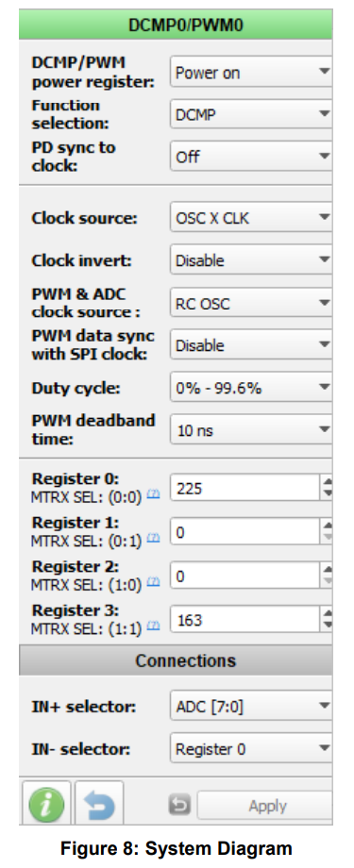Expand the Function selection dropdown

tap(251, 114)
